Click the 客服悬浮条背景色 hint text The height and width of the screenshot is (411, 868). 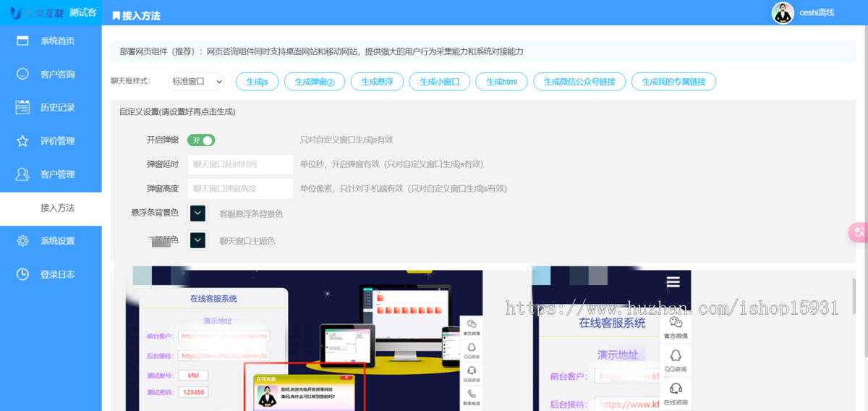coord(251,214)
